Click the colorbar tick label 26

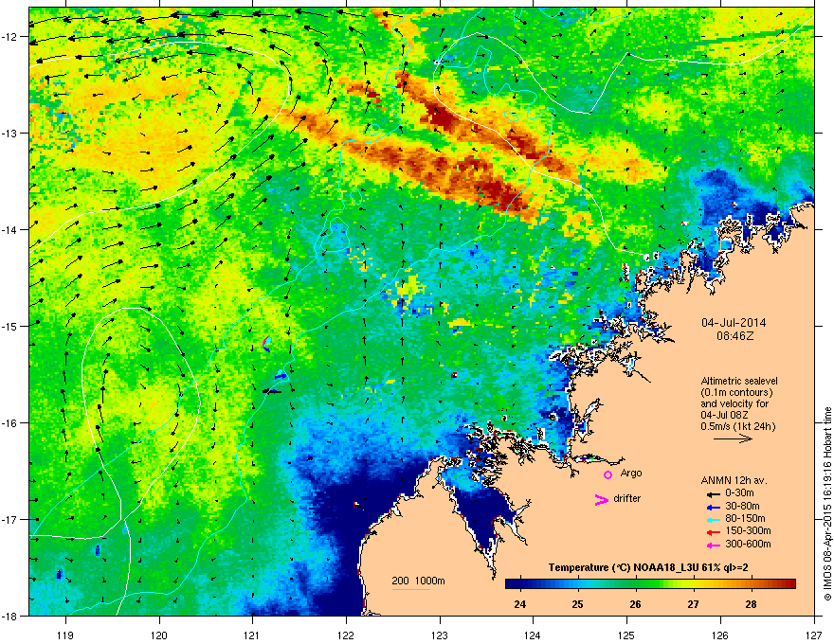(635, 604)
